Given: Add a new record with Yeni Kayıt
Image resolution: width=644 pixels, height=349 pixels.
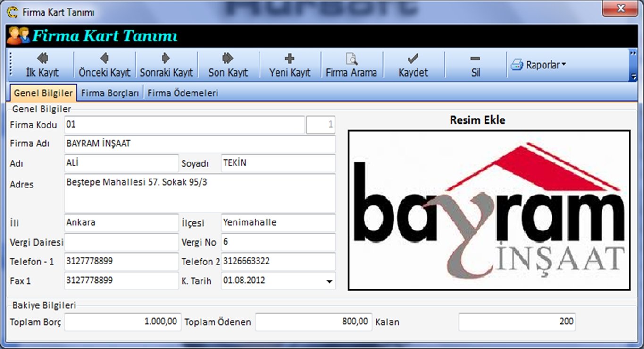Looking at the screenshot, I should pos(290,65).
